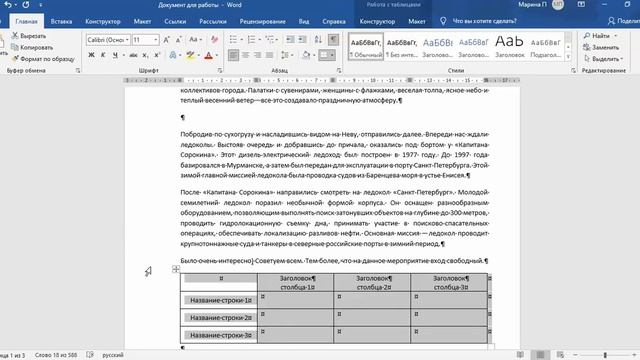Apply the Без интервала style
The width and height of the screenshot is (640, 360).
[402, 47]
